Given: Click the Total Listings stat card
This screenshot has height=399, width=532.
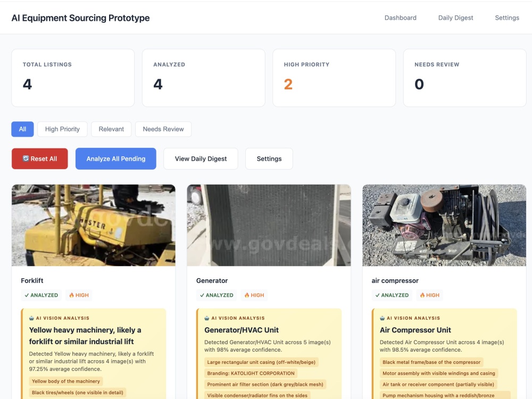Looking at the screenshot, I should pos(73,78).
